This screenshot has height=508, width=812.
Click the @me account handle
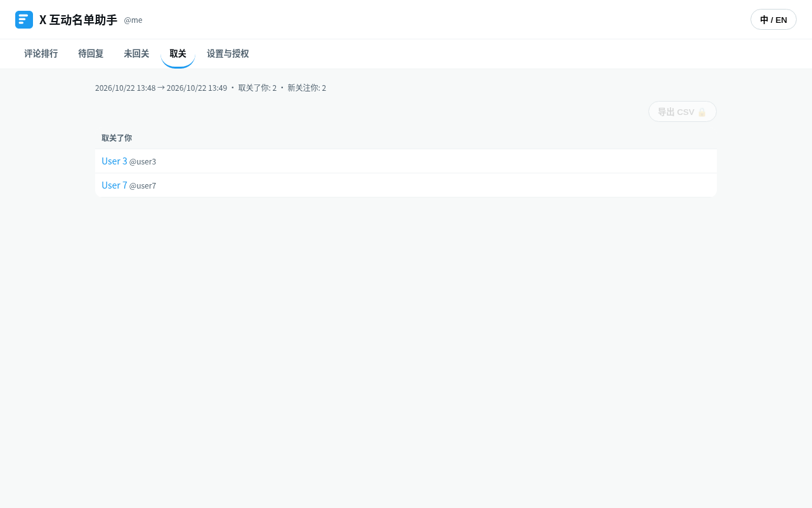[133, 20]
